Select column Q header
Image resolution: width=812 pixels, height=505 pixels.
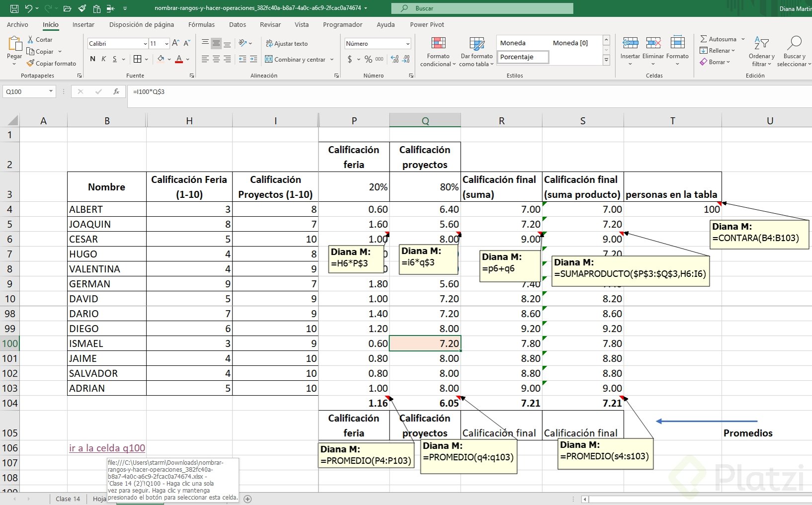click(x=425, y=120)
